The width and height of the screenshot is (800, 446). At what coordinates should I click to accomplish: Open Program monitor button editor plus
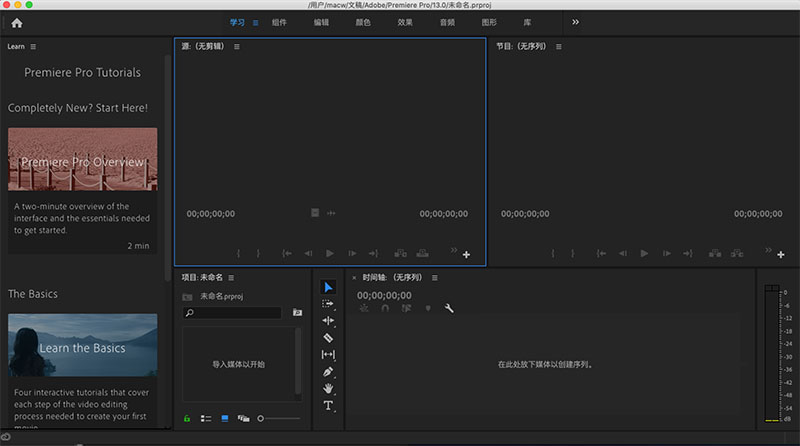pyautogui.click(x=781, y=255)
